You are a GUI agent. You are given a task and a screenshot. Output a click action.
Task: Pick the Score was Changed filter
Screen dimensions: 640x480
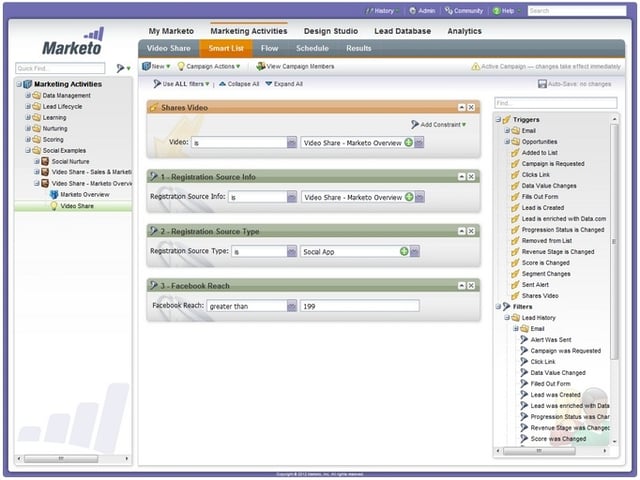pos(558,439)
